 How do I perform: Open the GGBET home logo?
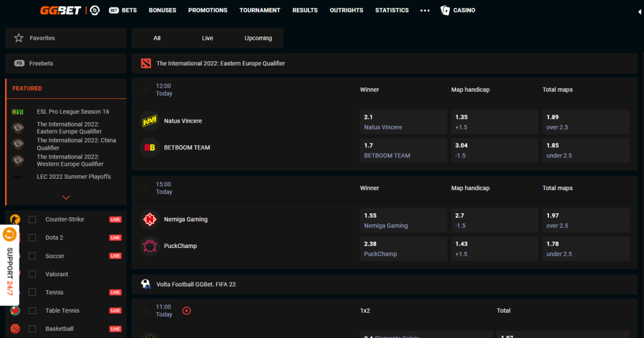pos(60,10)
